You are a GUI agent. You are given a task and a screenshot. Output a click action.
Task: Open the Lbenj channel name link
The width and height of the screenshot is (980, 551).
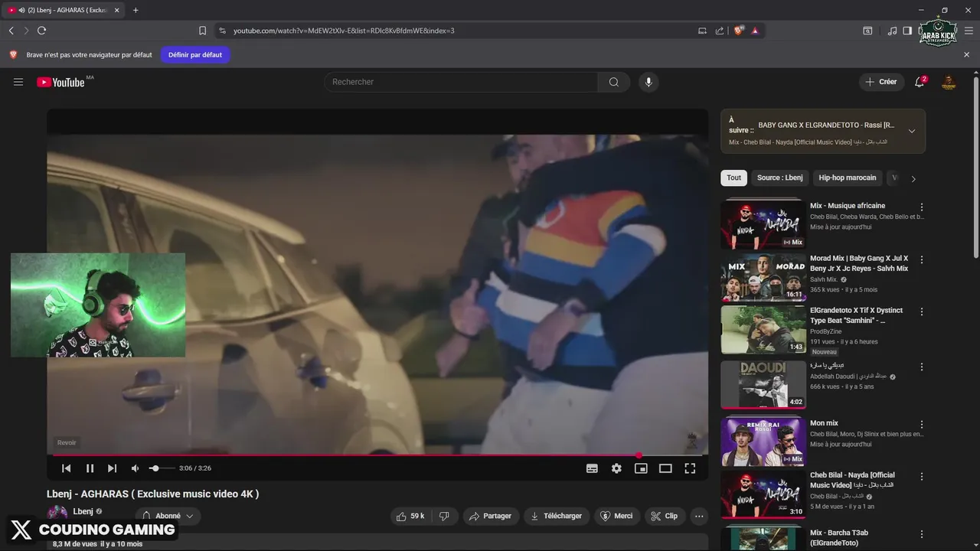click(x=83, y=511)
